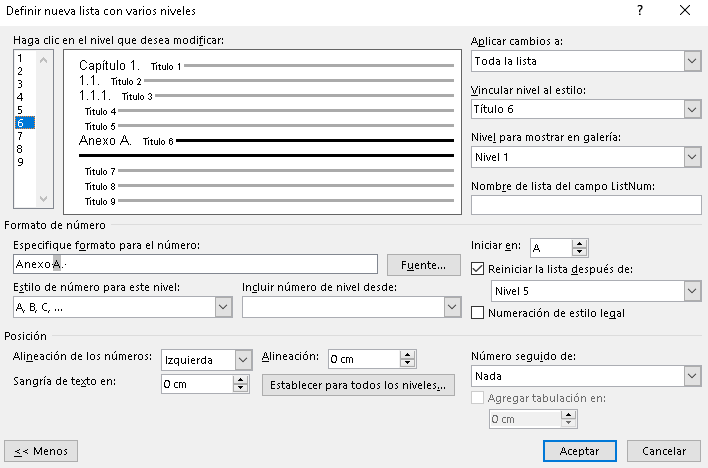This screenshot has width=708, height=468.
Task: Open Estilo de número para este nivel dropdown
Action: [223, 307]
